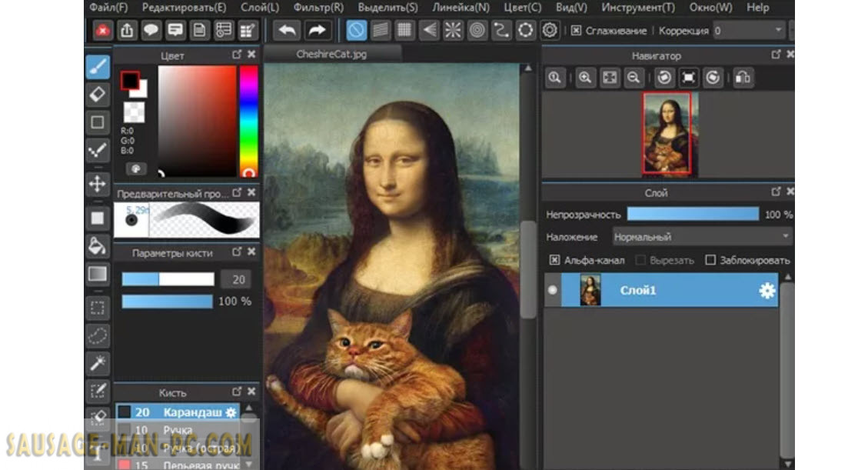Image resolution: width=868 pixels, height=470 pixels.
Task: Select the Bucket fill tool
Action: tap(98, 246)
